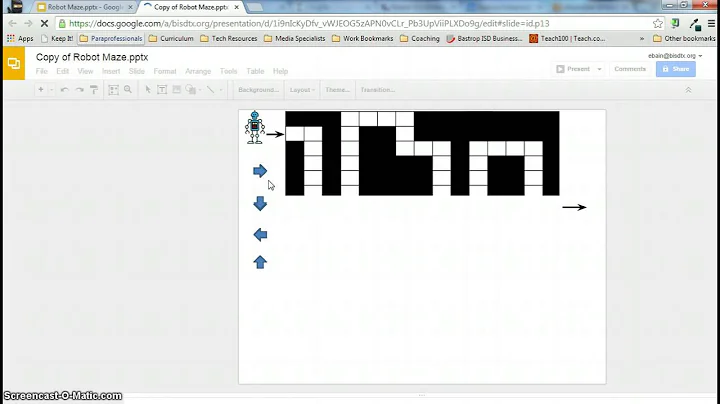Open the Keep It! bookmark

57,39
